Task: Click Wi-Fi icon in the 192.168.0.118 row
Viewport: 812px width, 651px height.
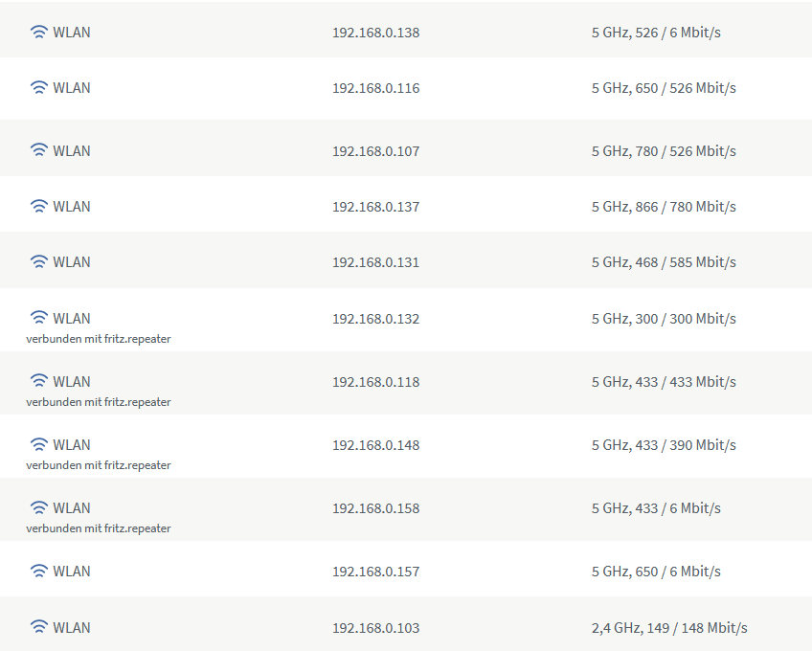Action: pos(39,381)
